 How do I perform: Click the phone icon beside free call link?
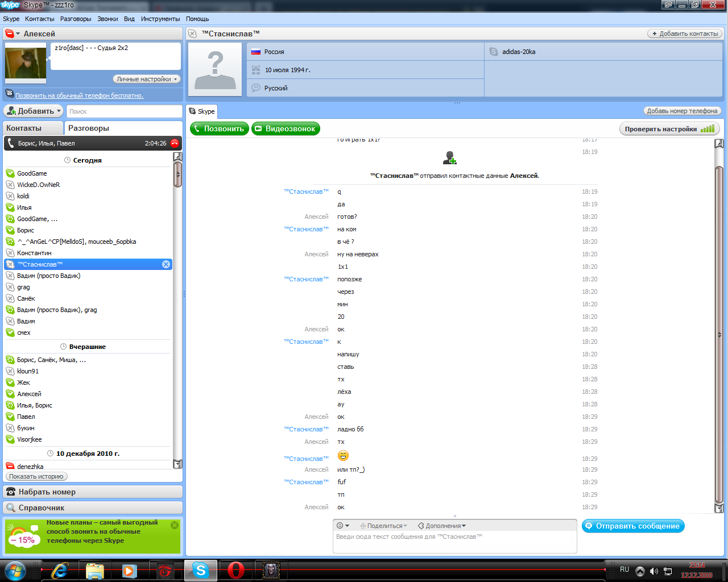pos(10,94)
